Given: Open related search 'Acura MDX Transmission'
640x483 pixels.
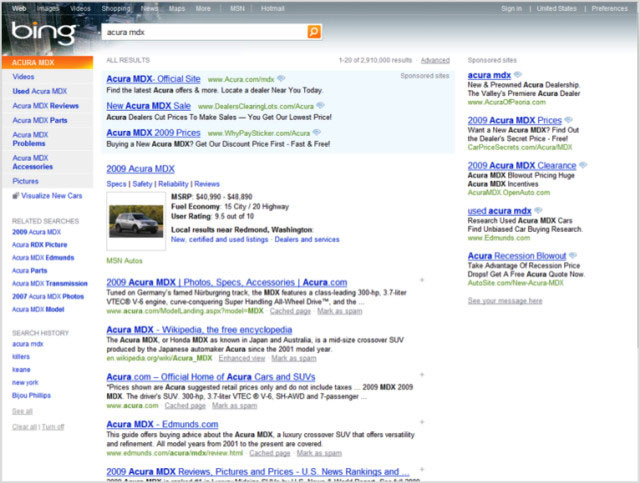Looking at the screenshot, I should 50,283.
